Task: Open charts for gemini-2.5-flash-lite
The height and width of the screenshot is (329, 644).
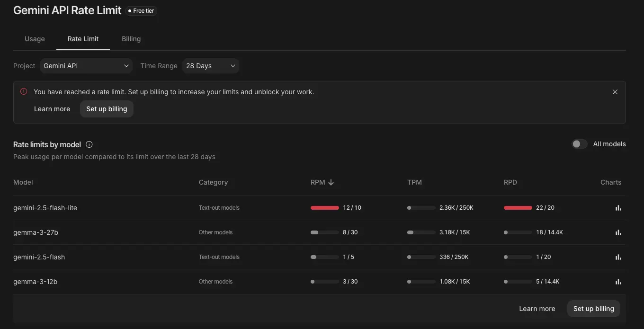Action: coord(618,208)
